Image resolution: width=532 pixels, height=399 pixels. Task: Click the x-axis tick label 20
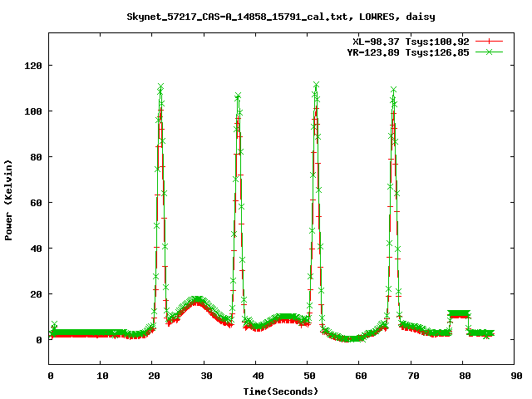(154, 376)
